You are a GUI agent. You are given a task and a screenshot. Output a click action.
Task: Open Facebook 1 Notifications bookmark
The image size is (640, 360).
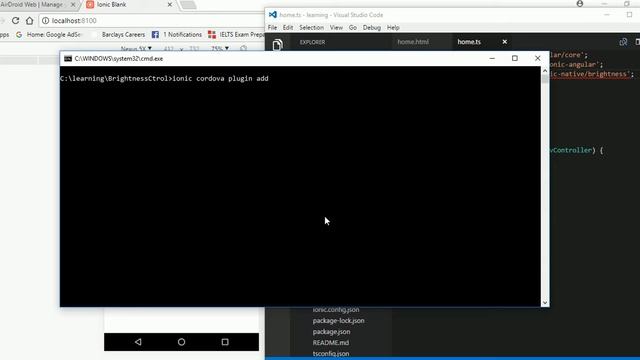(x=177, y=35)
